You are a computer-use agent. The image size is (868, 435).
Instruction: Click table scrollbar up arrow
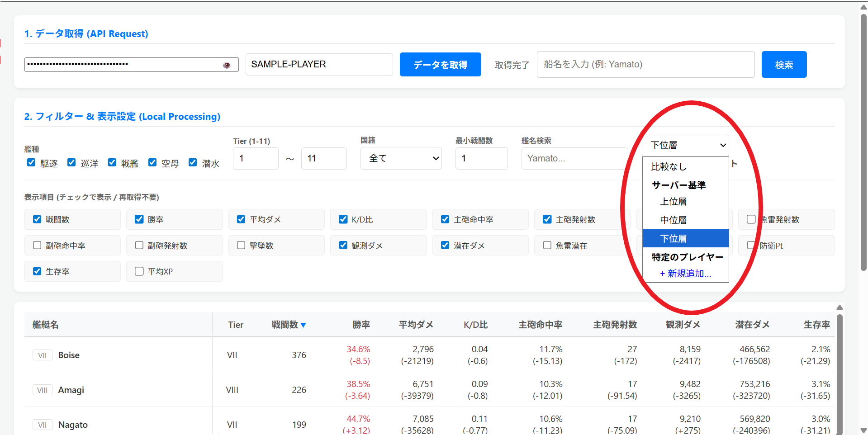tap(840, 307)
